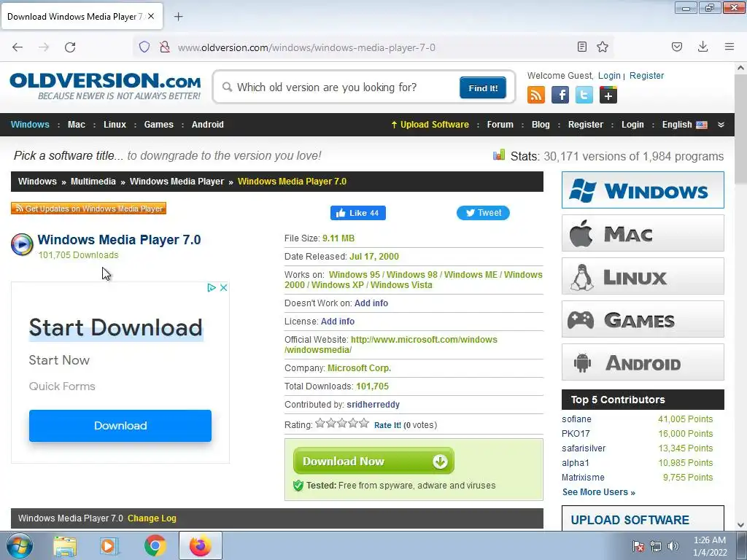
Task: Open contributor sofiane's profile
Action: click(576, 419)
